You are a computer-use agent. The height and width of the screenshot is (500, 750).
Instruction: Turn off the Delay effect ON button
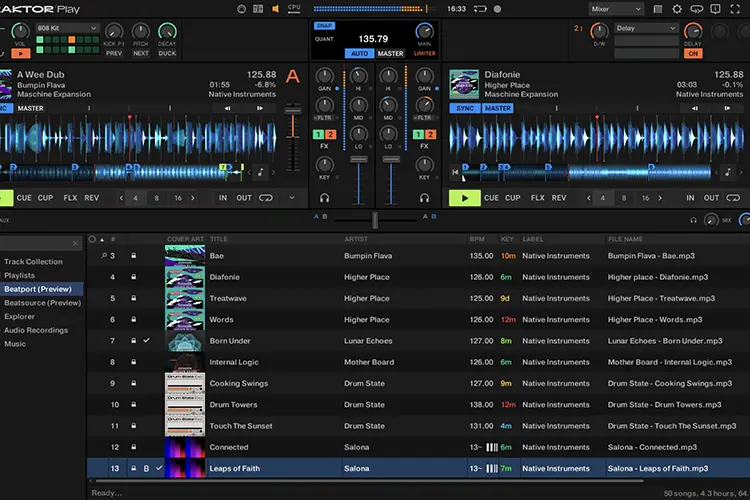[x=693, y=54]
